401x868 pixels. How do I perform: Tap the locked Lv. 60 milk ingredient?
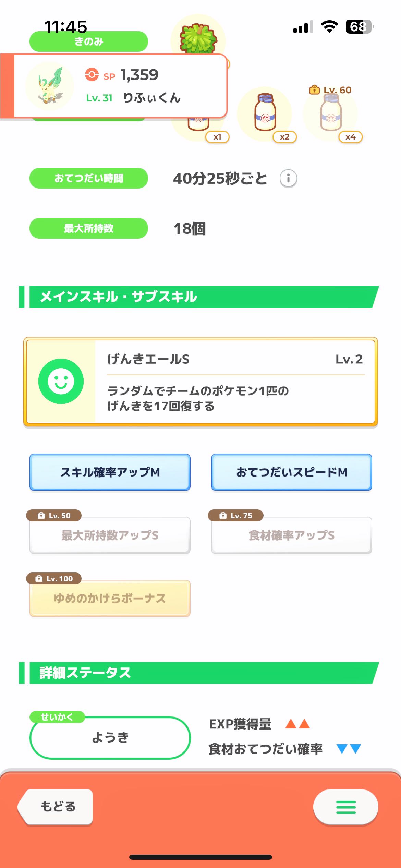click(x=330, y=113)
